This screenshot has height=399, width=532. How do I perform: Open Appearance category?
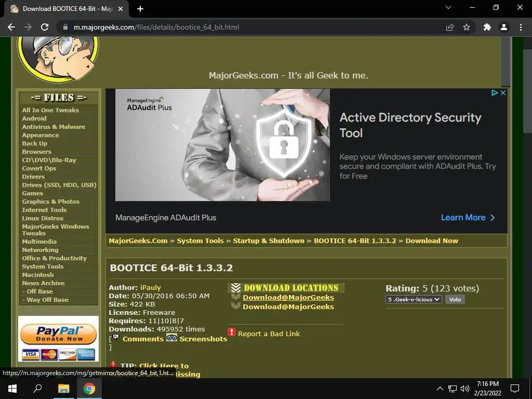point(41,135)
